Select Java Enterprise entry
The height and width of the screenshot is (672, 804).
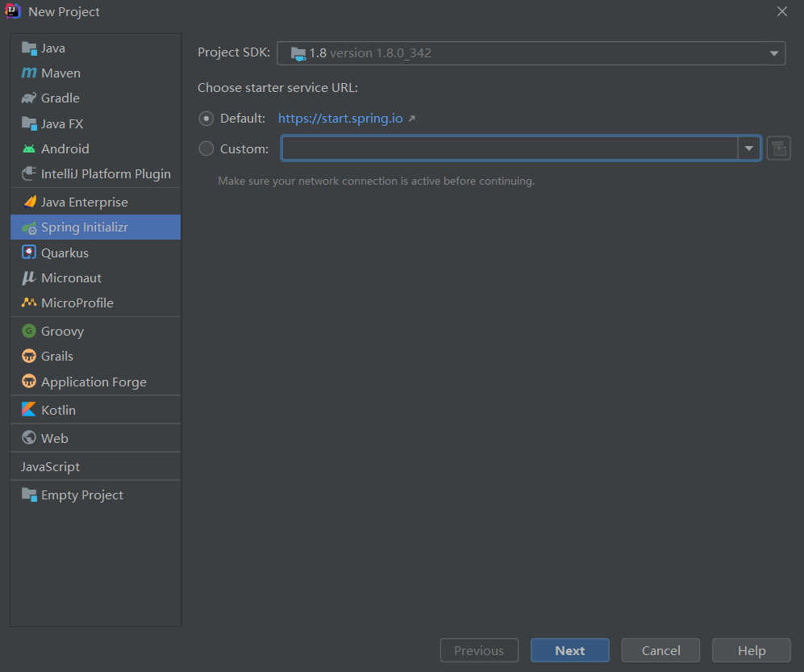pos(95,202)
